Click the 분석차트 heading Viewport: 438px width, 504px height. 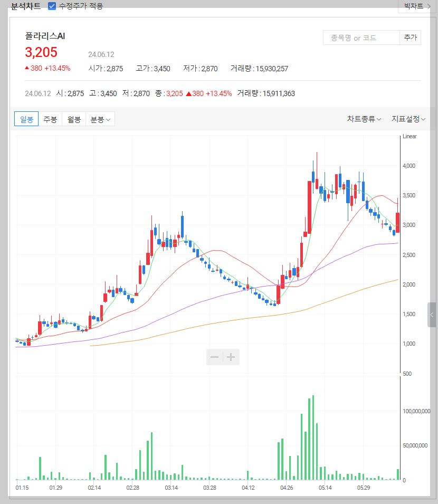26,6
